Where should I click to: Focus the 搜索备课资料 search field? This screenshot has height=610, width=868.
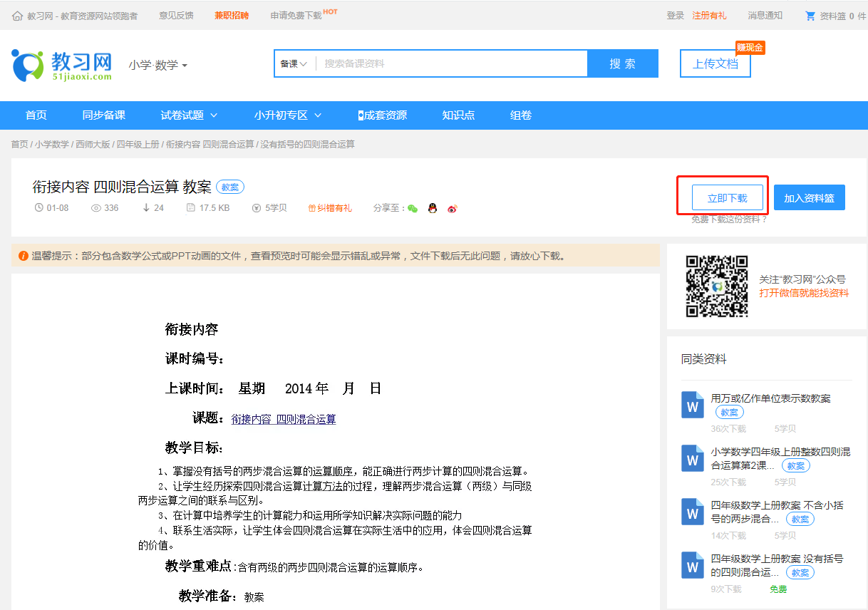click(452, 63)
